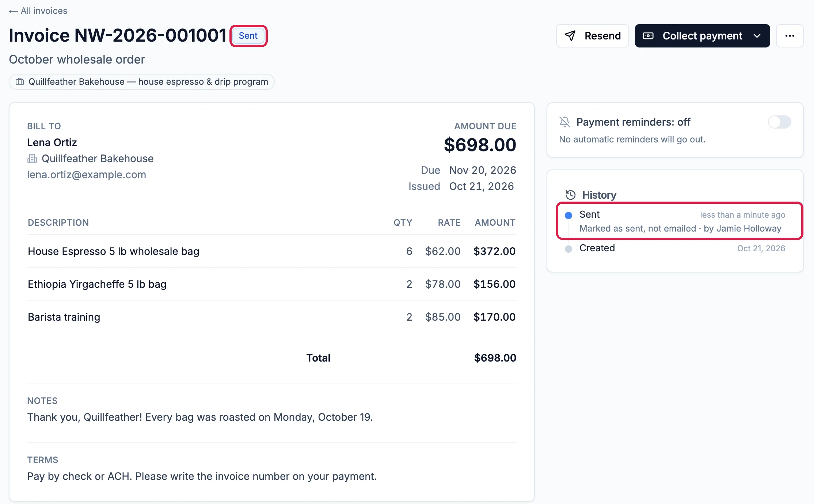The height and width of the screenshot is (504, 814).
Task: Click the gray dot beside Created entry
Action: click(x=568, y=249)
